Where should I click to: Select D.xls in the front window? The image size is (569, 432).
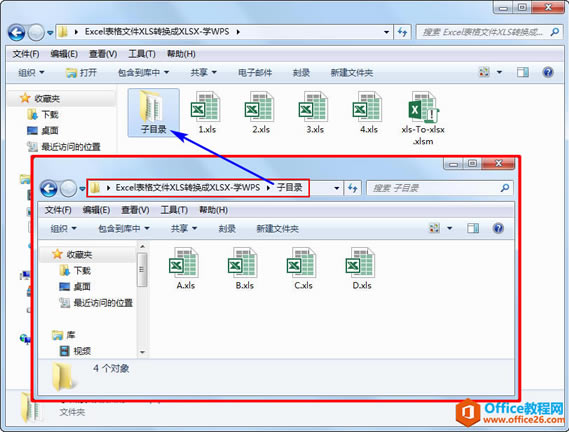pos(361,269)
